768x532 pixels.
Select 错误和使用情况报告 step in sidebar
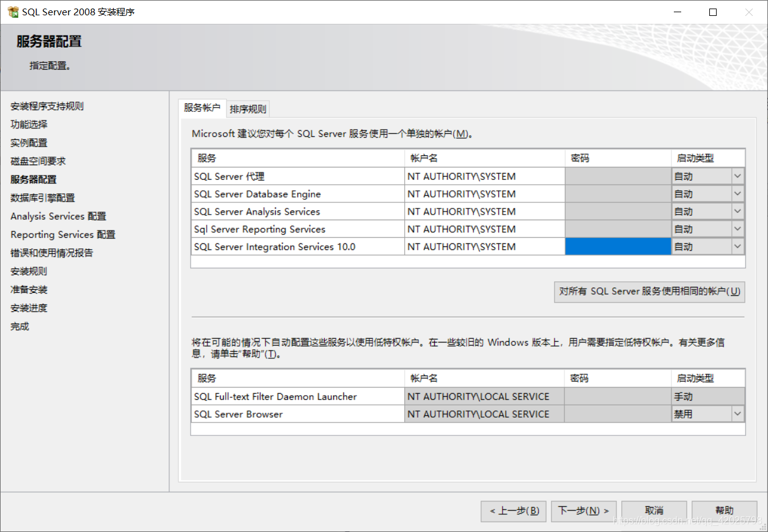[x=52, y=253]
